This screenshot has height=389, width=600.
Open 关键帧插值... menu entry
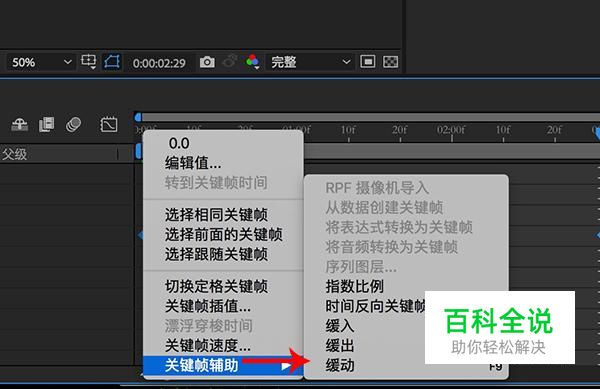click(223, 306)
